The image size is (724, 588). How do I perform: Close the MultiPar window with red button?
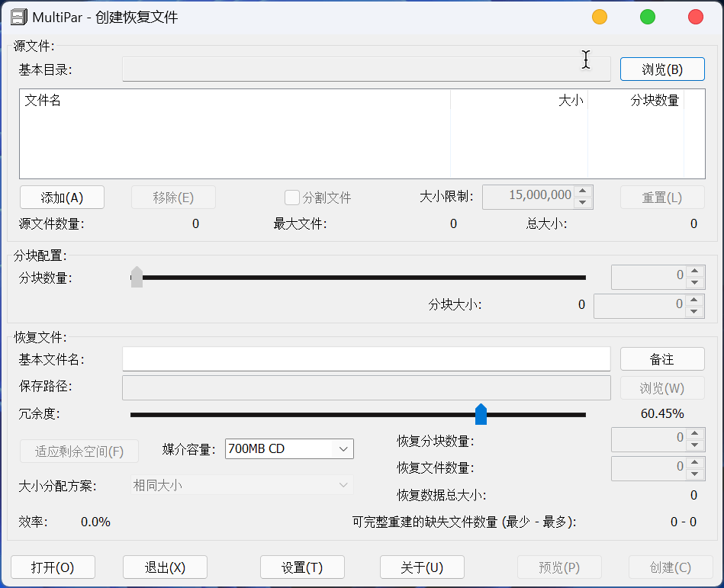[x=695, y=17]
